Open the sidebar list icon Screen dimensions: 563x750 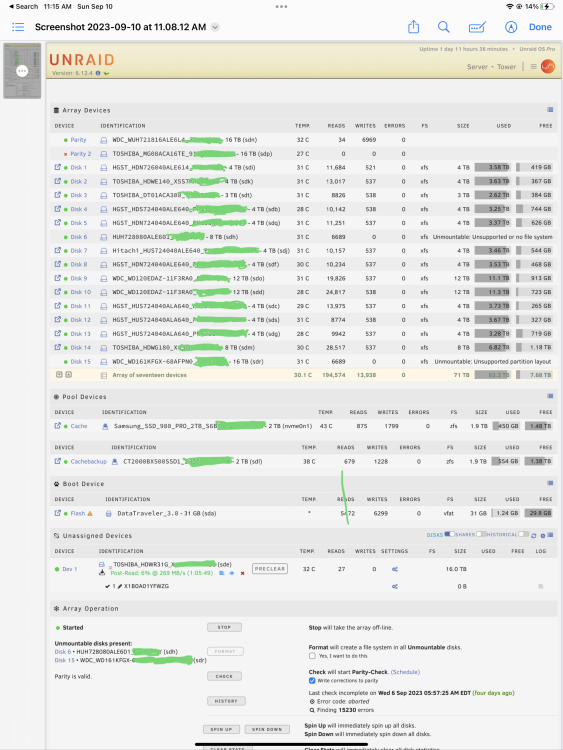click(18, 27)
